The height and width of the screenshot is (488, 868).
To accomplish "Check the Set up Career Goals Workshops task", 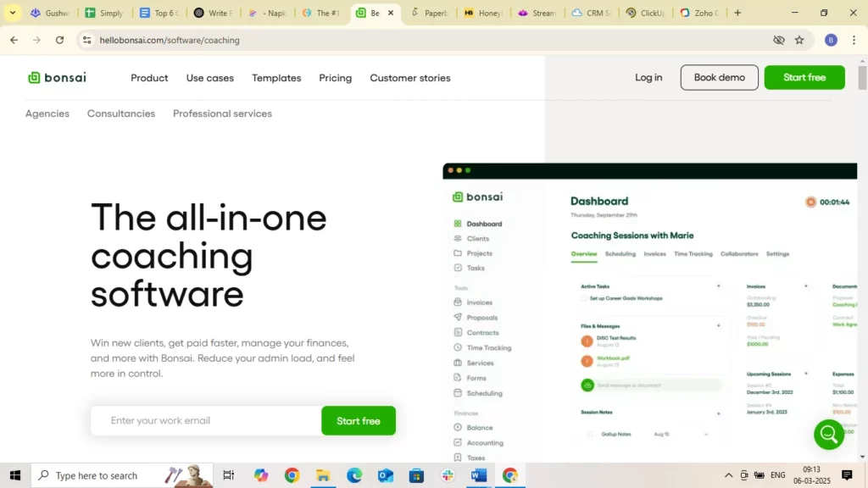I will coord(583,298).
